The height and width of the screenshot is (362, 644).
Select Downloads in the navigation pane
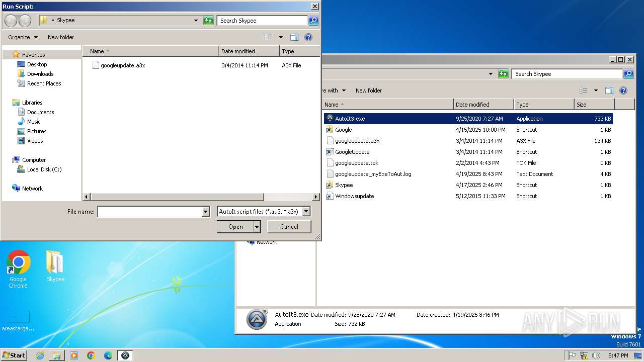pos(40,74)
